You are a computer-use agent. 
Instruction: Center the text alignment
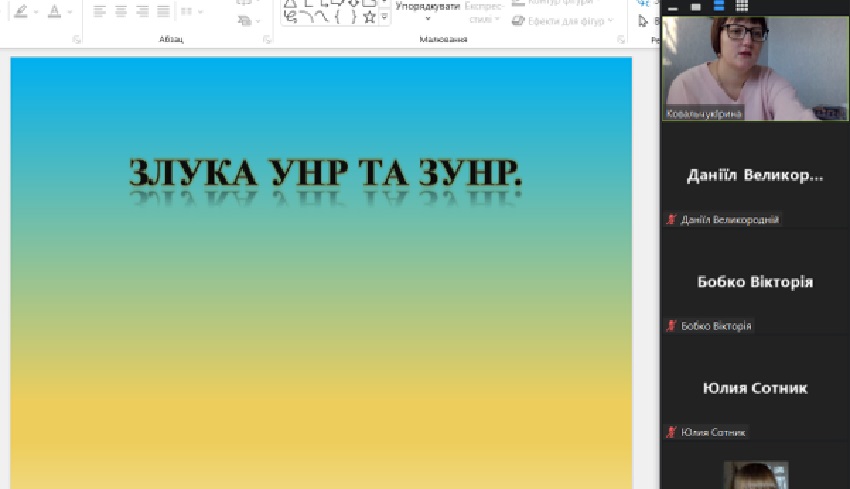pos(121,11)
